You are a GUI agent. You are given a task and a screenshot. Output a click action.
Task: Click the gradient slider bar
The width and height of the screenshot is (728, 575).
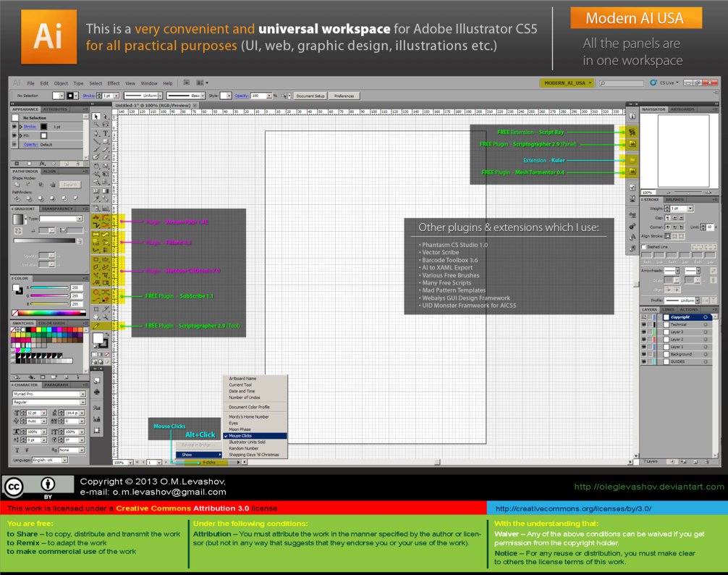(x=44, y=240)
